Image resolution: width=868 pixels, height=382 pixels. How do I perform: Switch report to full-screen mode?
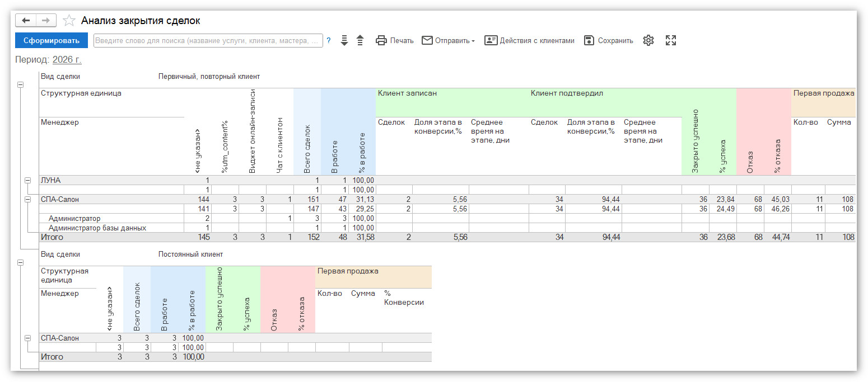[x=671, y=40]
